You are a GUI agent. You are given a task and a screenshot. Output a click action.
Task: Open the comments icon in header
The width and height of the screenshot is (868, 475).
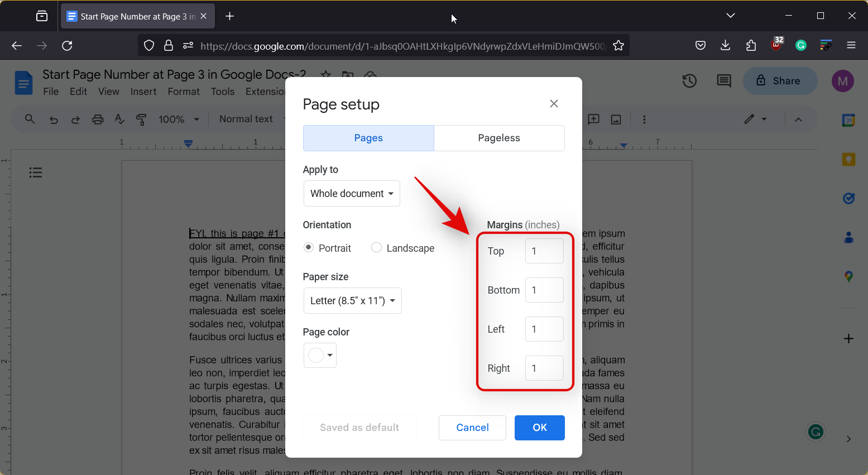pos(723,81)
